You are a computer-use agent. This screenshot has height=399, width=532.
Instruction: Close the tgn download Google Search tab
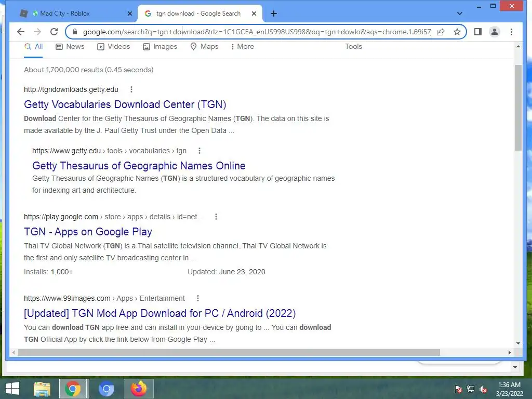tap(254, 14)
